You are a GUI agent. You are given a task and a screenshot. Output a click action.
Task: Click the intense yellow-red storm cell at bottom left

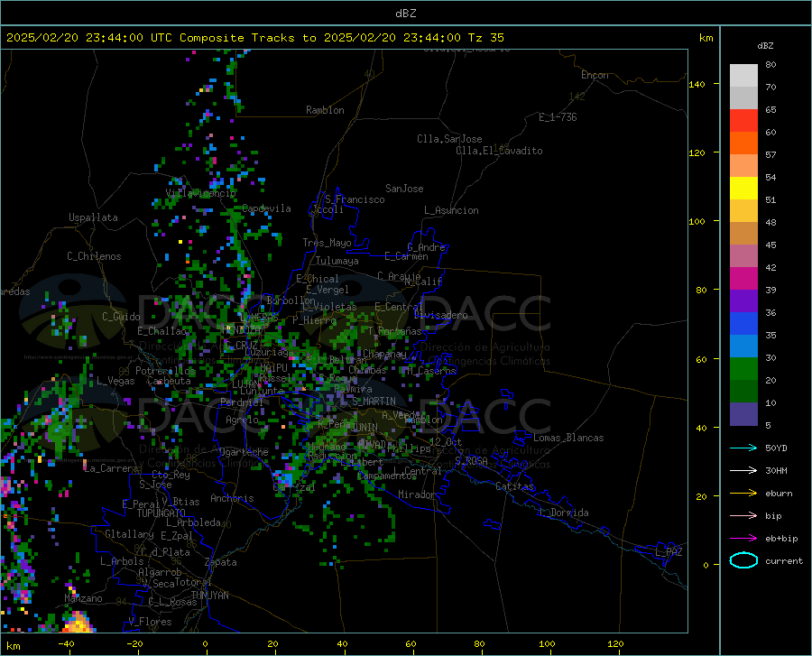(x=78, y=623)
